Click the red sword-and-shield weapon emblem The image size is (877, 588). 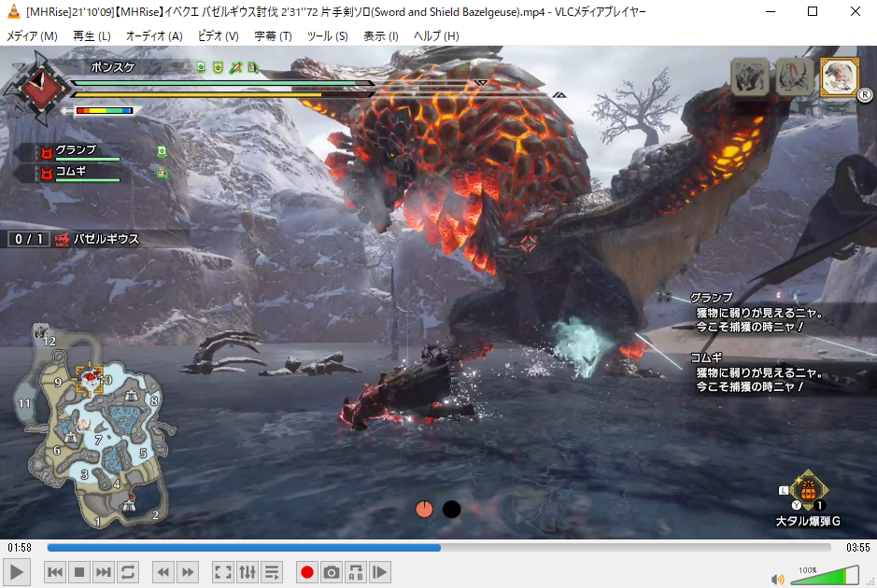(40, 89)
